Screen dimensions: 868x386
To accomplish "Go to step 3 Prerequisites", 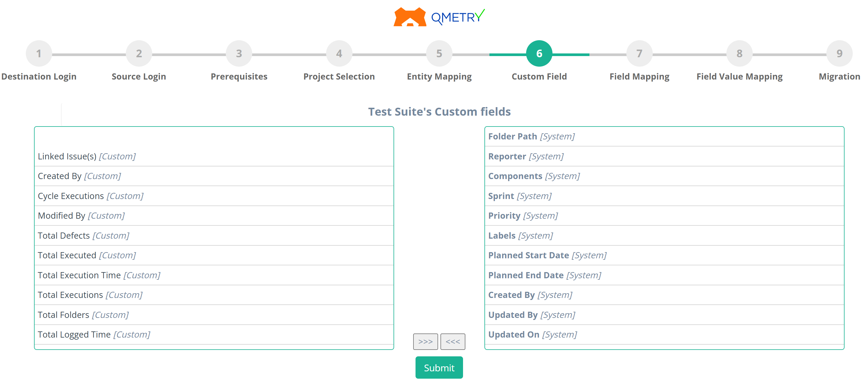I will point(239,53).
